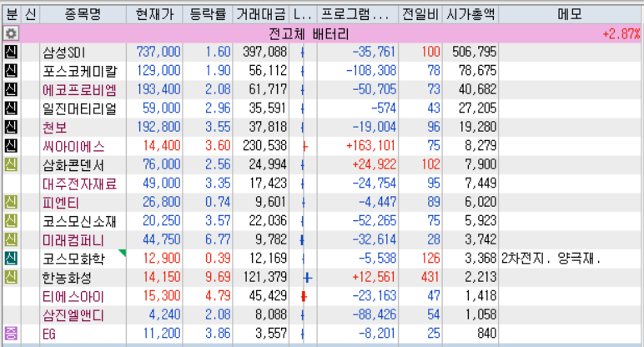Image resolution: width=644 pixels, height=347 pixels.
Task: Select the 씨아이에스 stock name
Action: click(73, 146)
